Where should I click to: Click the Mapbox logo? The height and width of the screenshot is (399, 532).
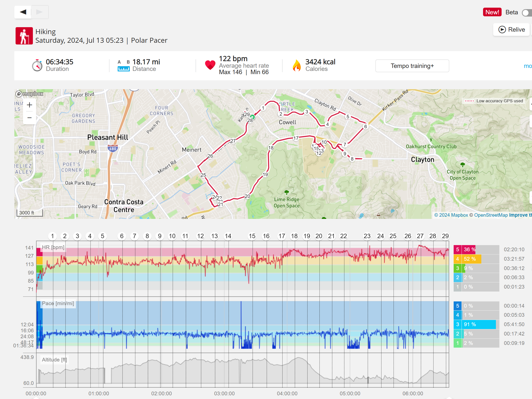coord(29,94)
